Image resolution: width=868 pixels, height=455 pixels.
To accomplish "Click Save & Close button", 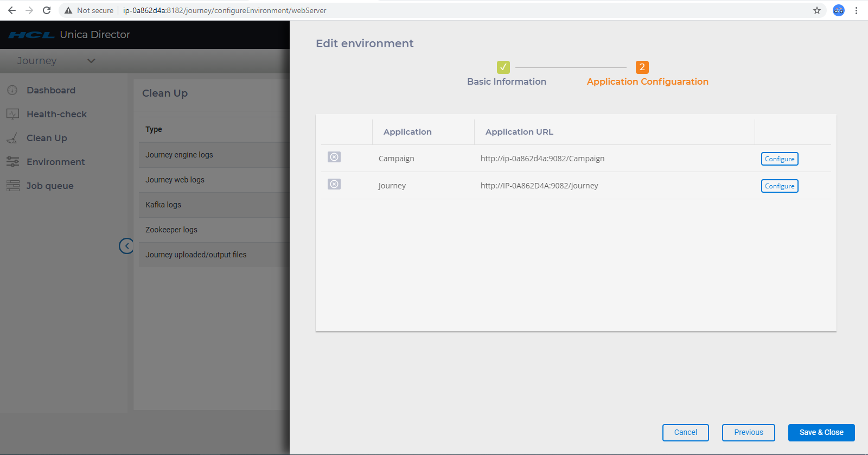I will 821,433.
